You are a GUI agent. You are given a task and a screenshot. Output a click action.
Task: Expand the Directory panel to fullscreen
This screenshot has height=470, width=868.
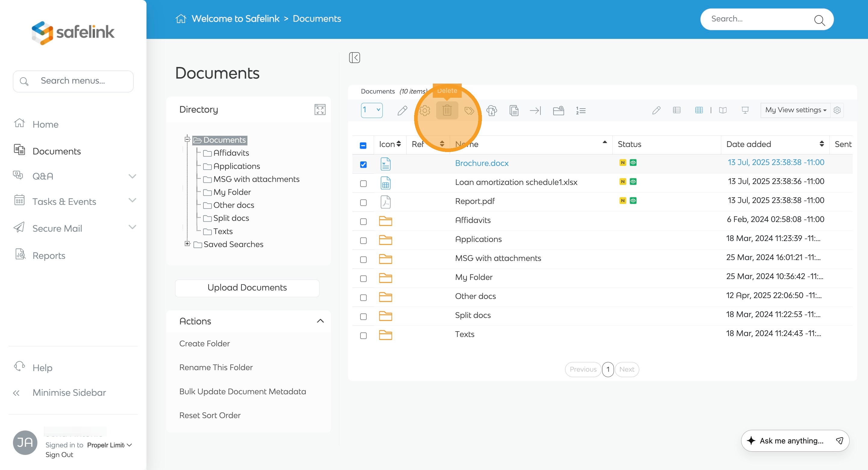(319, 110)
